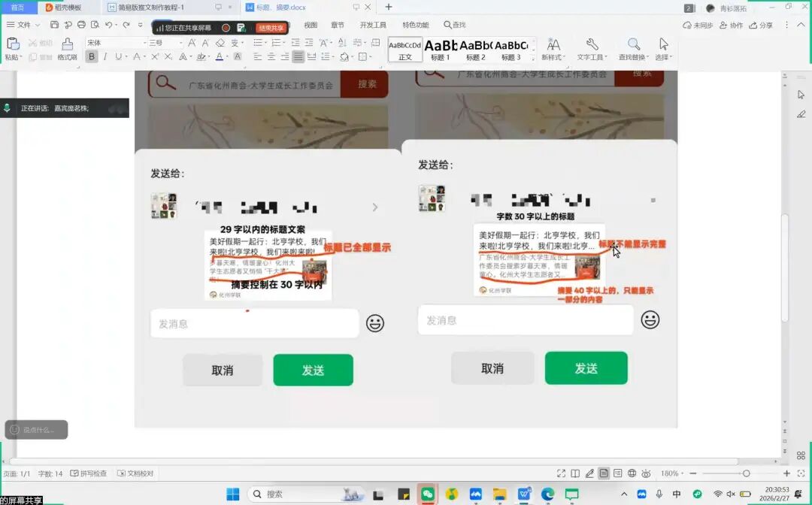The height and width of the screenshot is (505, 812).
Task: Click the Windows taskbar search box
Action: tap(305, 494)
